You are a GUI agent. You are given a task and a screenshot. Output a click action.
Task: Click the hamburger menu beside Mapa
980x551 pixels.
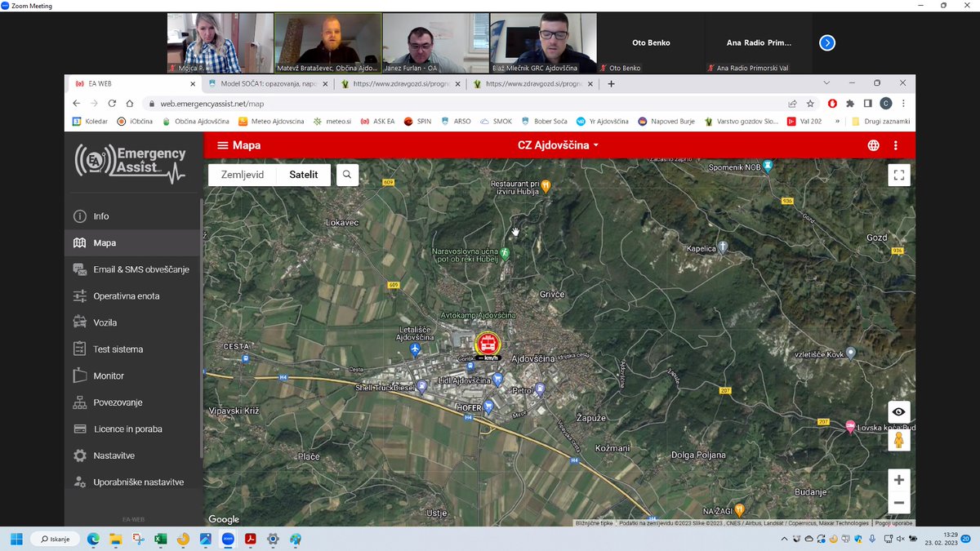click(x=222, y=145)
